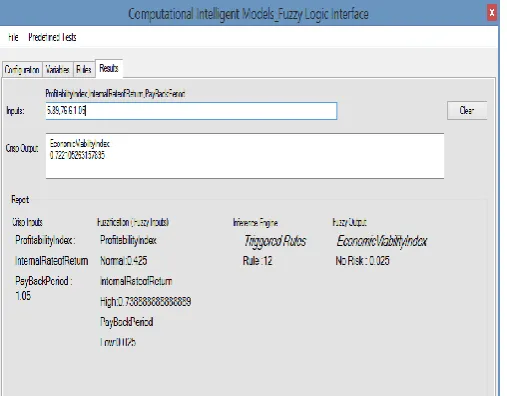Switch to the Rules tab
The image size is (507, 396).
click(x=84, y=69)
